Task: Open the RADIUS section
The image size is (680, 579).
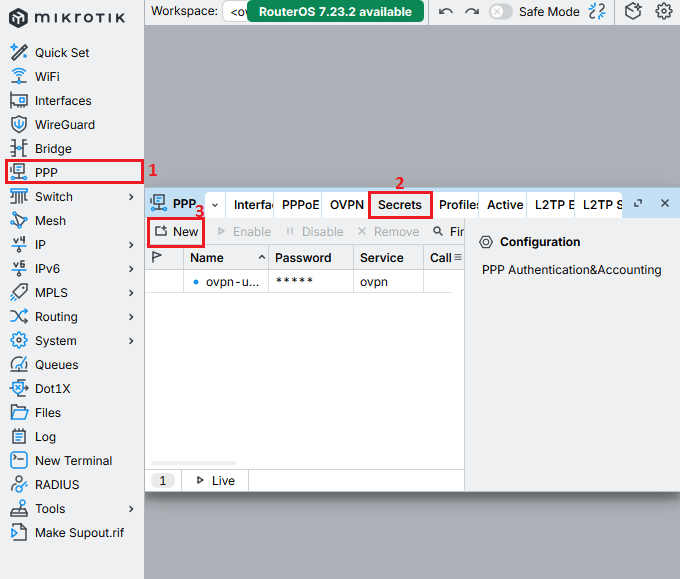Action: click(57, 484)
